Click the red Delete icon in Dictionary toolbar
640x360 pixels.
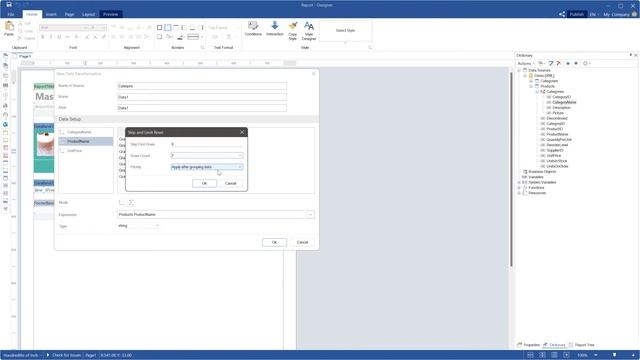coord(559,63)
